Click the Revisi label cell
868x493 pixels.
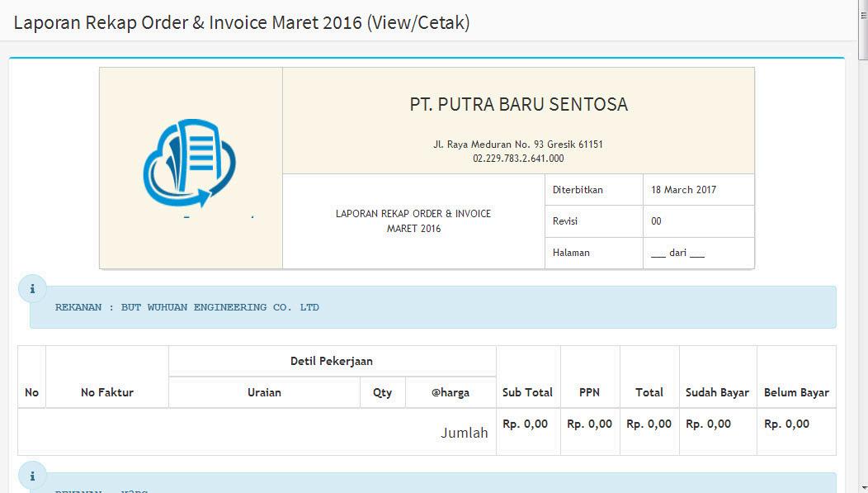594,221
